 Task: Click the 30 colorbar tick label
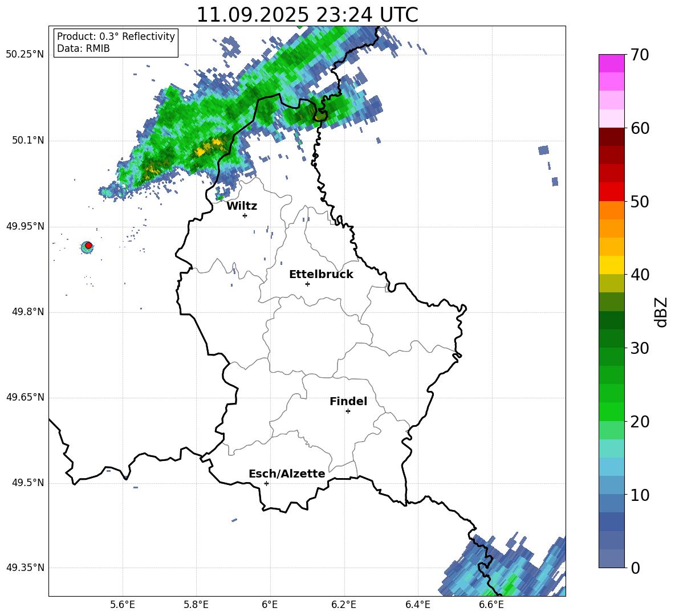point(640,348)
